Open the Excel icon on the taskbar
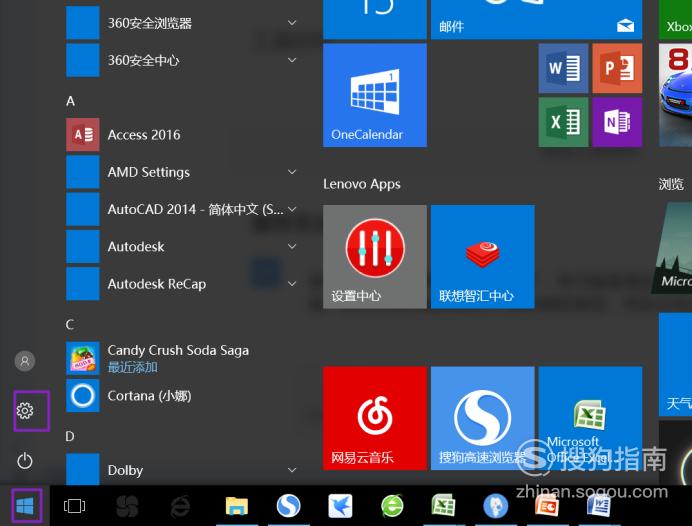 click(444, 506)
